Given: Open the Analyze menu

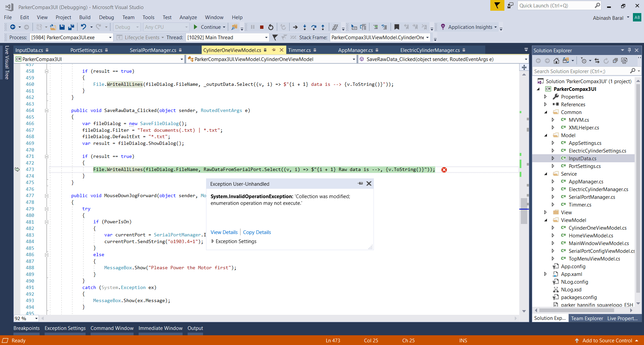Looking at the screenshot, I should point(188,17).
